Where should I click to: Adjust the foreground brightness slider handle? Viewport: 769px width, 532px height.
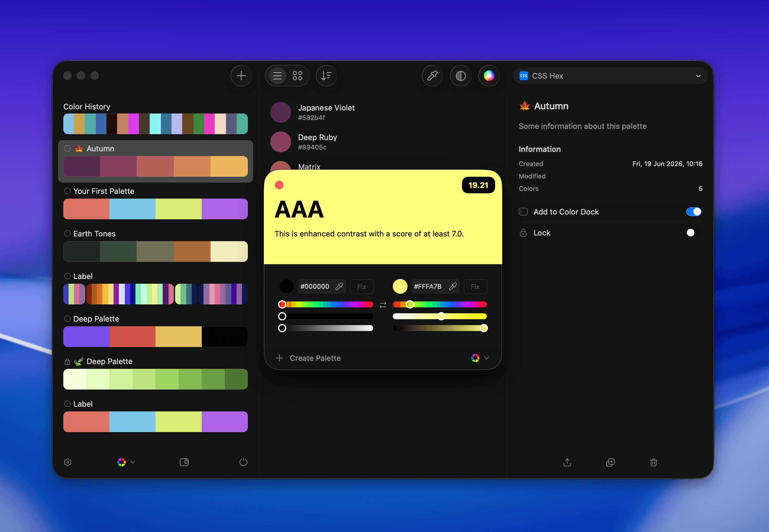[282, 328]
